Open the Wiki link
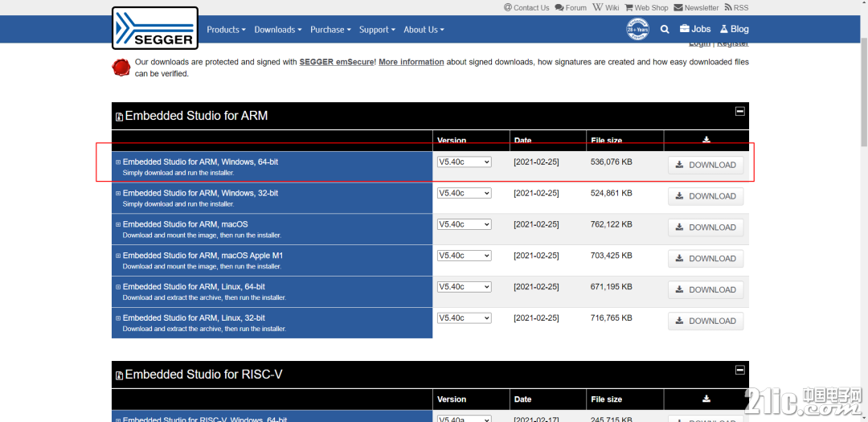Screen dimensions: 868x422 [x=606, y=8]
